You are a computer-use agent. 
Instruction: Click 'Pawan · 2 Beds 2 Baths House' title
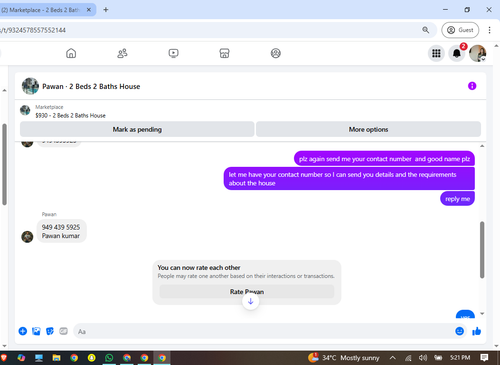(91, 86)
